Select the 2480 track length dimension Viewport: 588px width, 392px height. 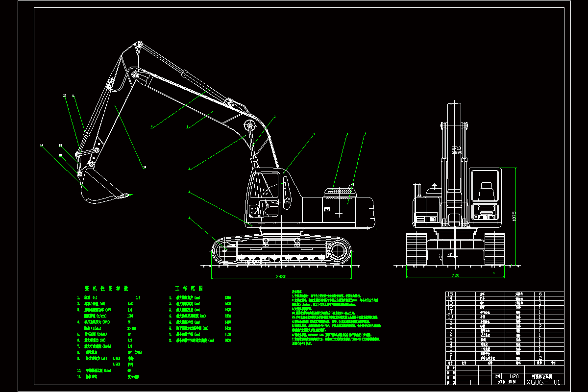280,276
